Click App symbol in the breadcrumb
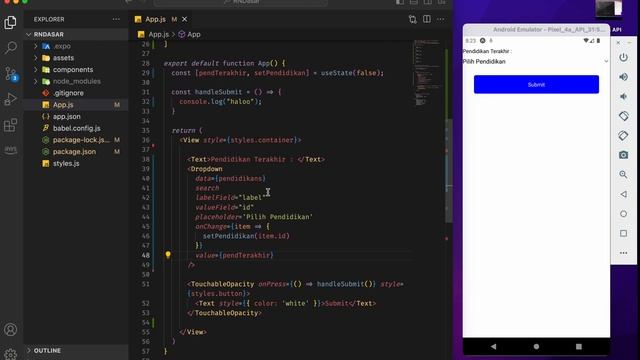 pos(194,34)
